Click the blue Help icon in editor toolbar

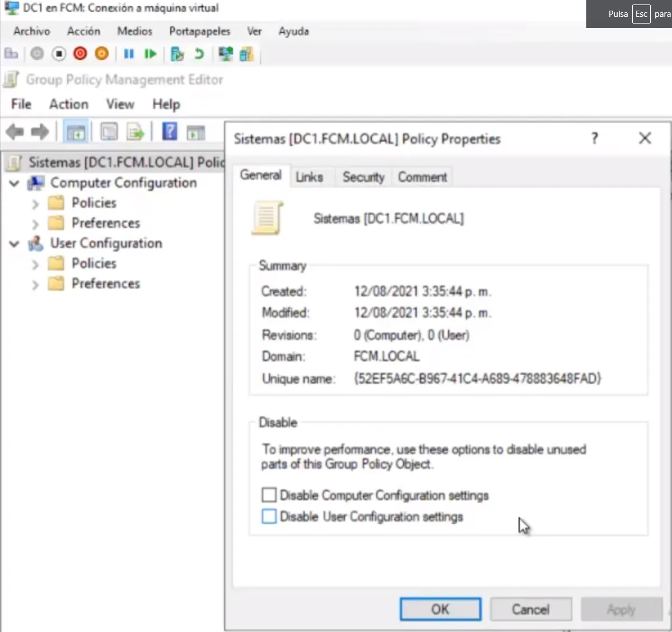[170, 132]
